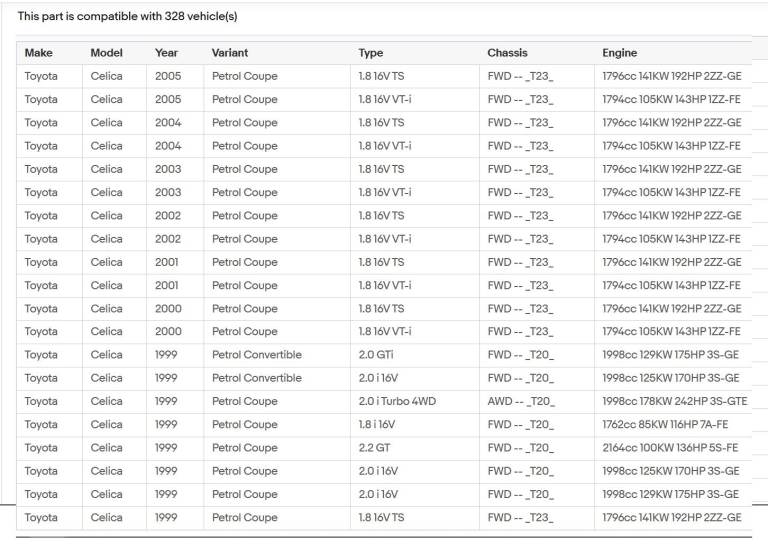Click Toyota in the 2.0 i Turbo 4WD row
The height and width of the screenshot is (544, 768).
[x=41, y=401]
